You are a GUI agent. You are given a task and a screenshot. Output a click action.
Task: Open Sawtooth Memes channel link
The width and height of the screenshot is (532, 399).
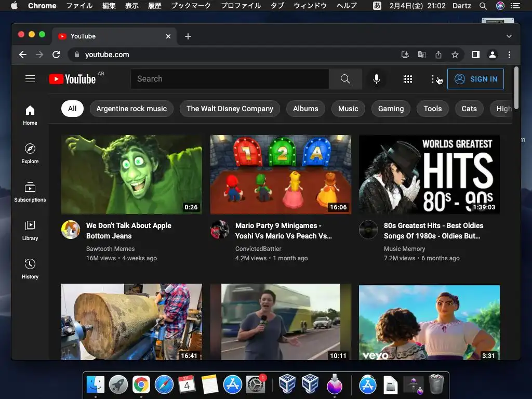[x=110, y=249]
